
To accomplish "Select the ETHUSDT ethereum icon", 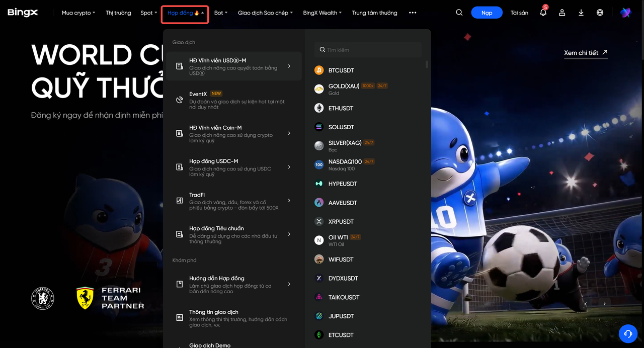I will click(319, 108).
